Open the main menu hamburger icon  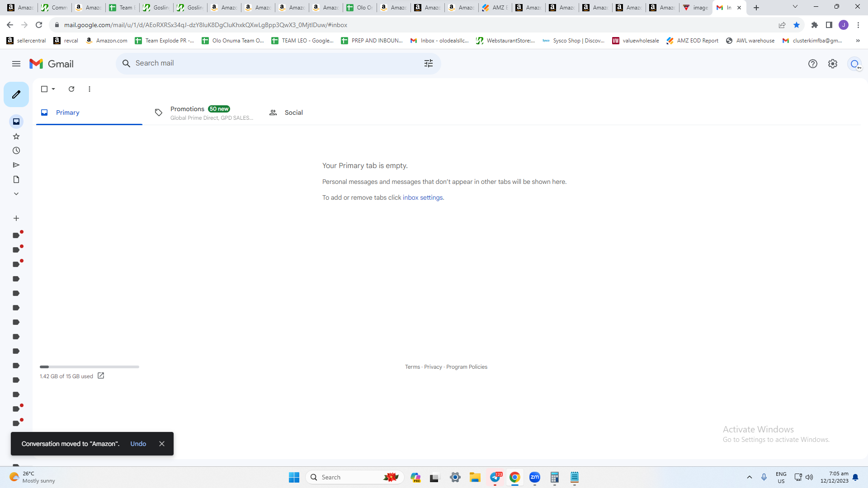pos(16,64)
